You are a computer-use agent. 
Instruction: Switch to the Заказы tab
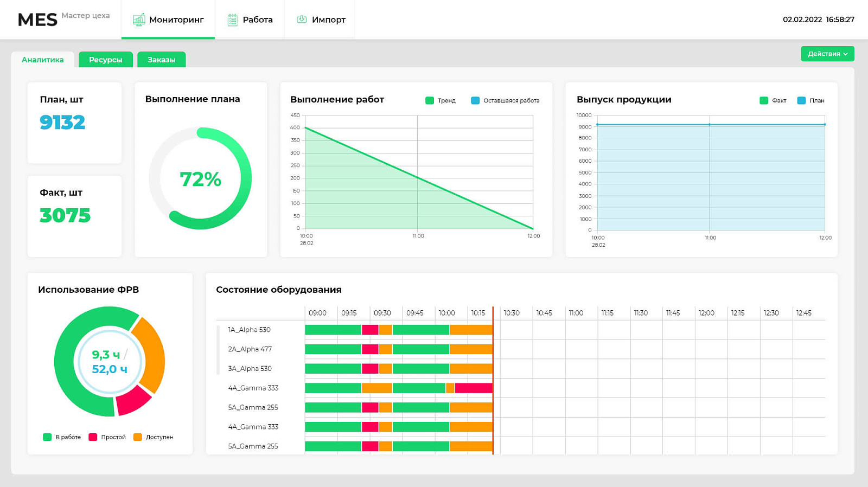pos(162,60)
